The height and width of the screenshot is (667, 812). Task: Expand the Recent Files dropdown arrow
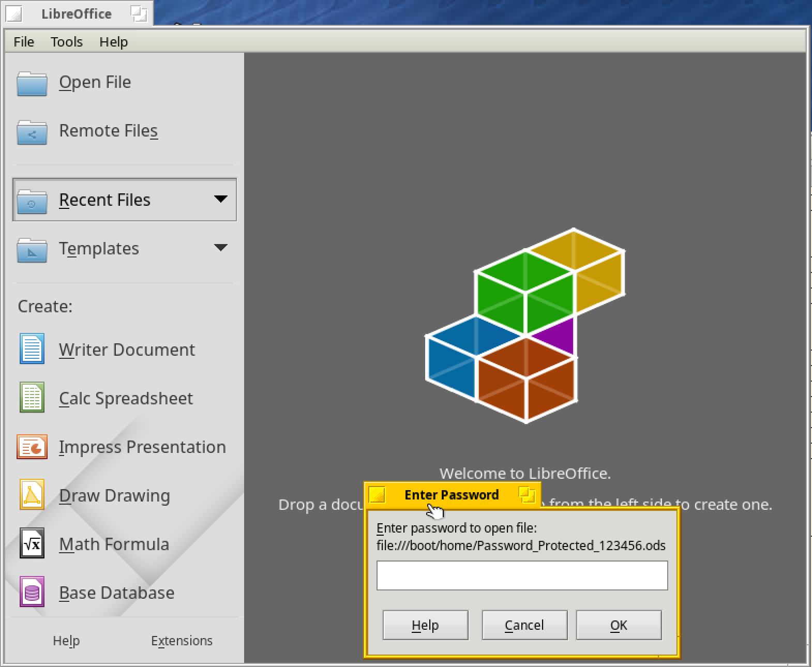click(x=221, y=199)
